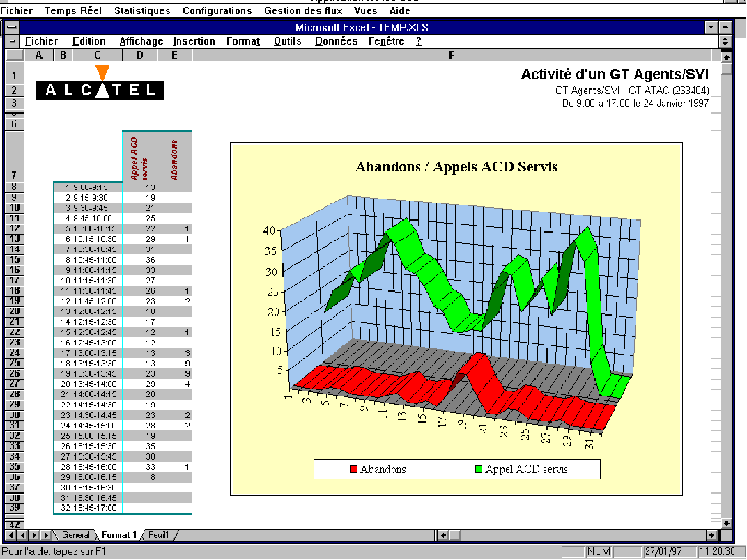The width and height of the screenshot is (747, 560).
Task: Click the previous sheet tab scroll arrow
Action: tap(24, 535)
